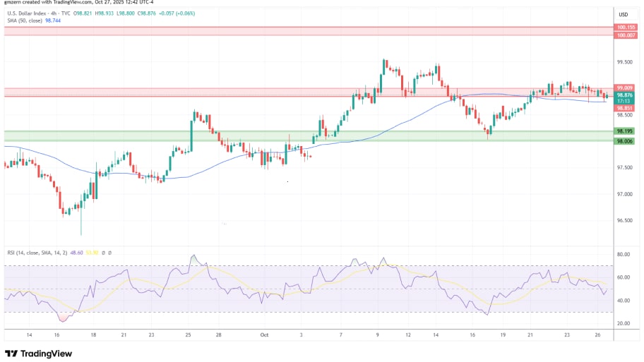Click the current price 98.876 label

point(624,95)
